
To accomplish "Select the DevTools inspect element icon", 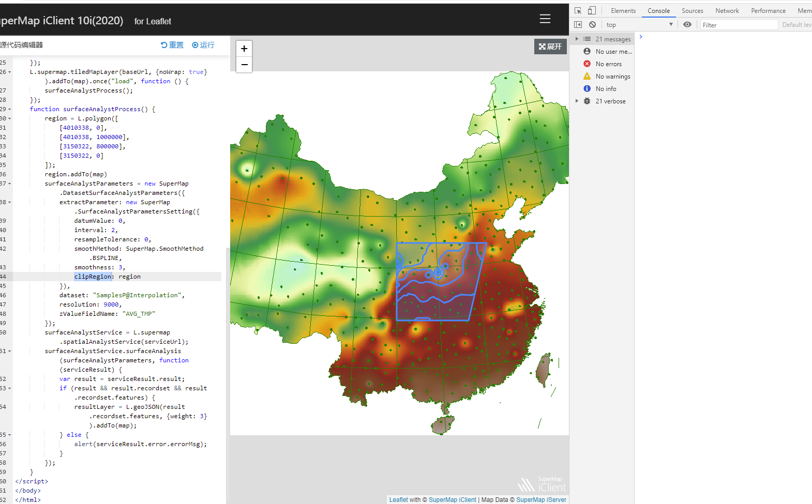I will [x=578, y=10].
